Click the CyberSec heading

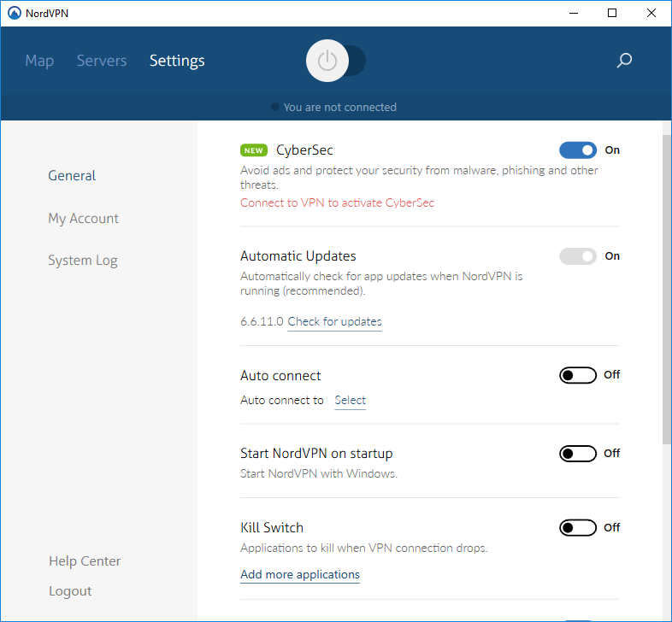pyautogui.click(x=304, y=150)
